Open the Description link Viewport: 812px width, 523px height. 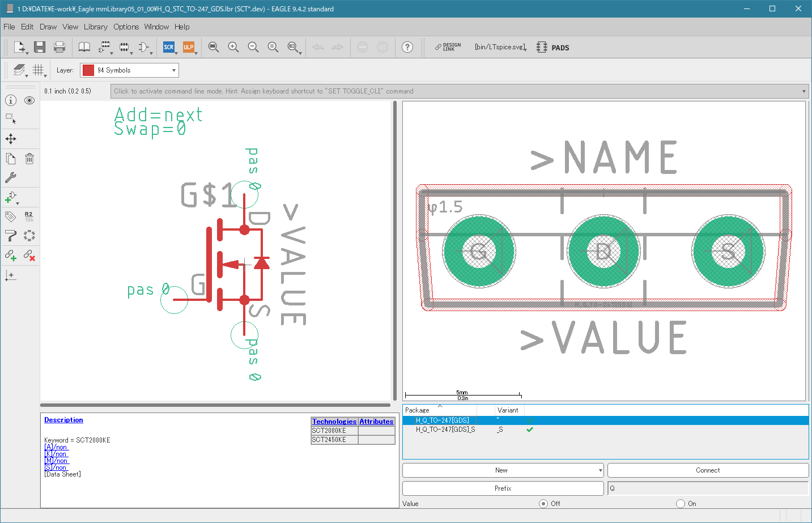click(x=63, y=420)
